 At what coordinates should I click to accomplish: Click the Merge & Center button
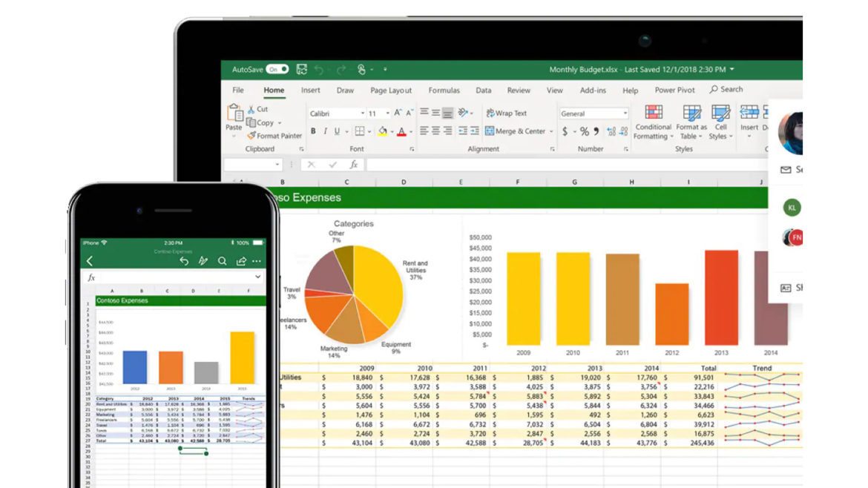(x=519, y=131)
